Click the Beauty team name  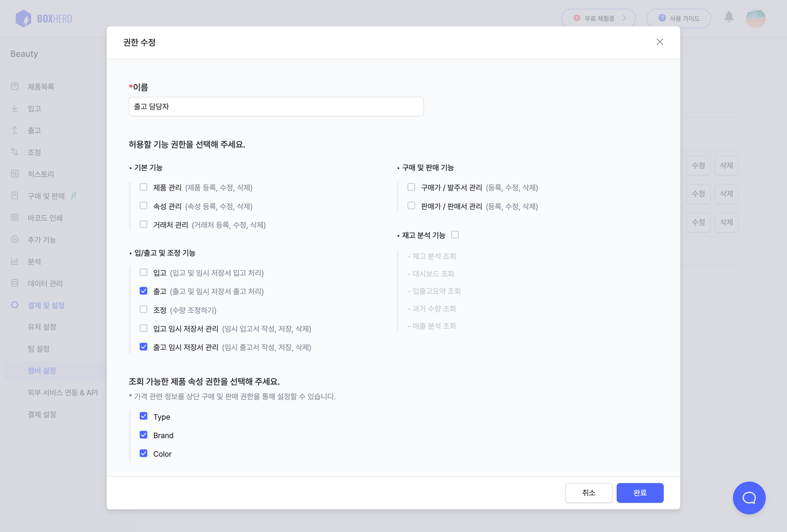24,54
